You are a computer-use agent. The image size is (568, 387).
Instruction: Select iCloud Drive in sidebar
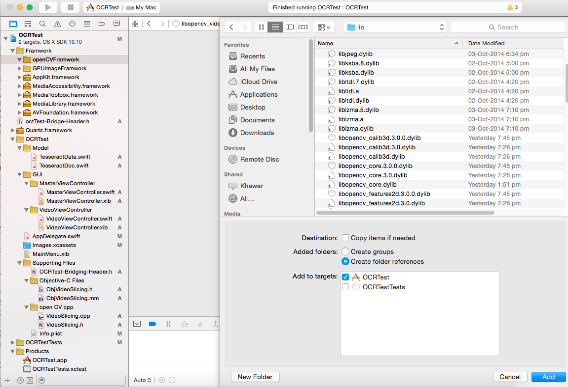point(259,82)
